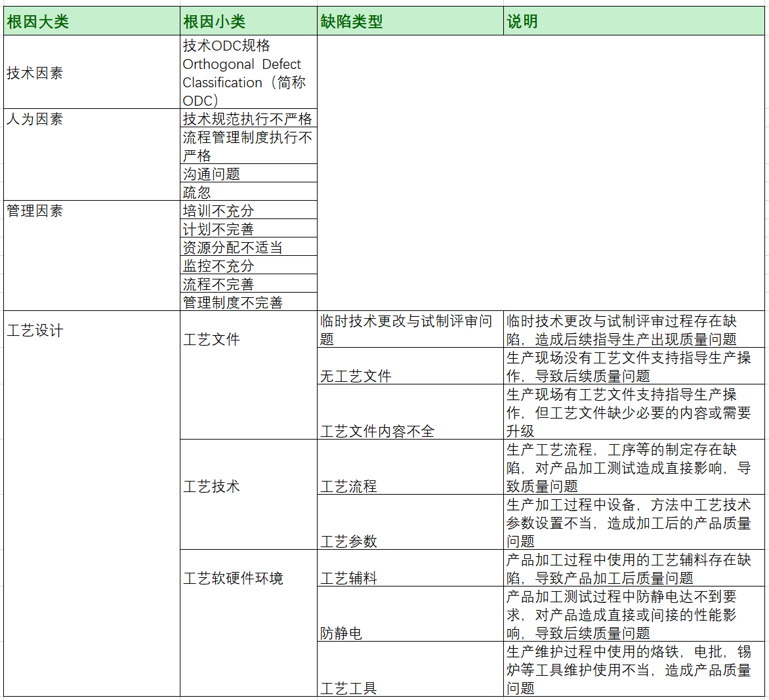Select the 工艺文件 subcategory cell
The width and height of the screenshot is (769, 700).
pyautogui.click(x=249, y=375)
